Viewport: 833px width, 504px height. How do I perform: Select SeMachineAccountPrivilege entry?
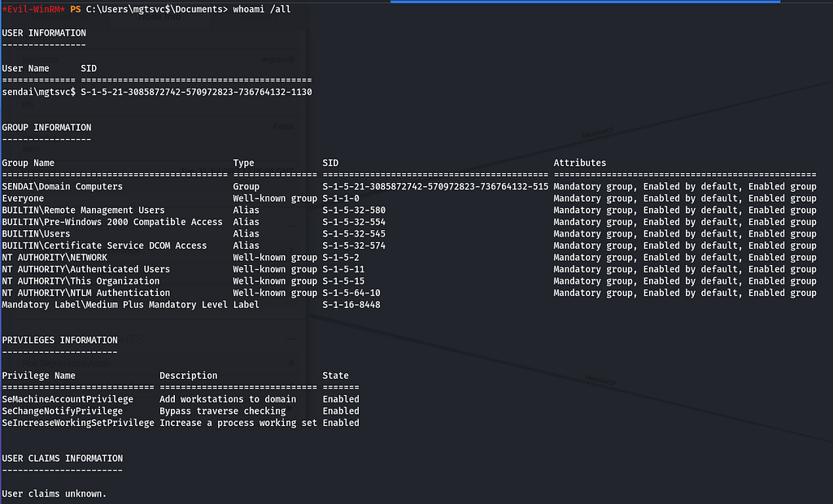coord(68,399)
